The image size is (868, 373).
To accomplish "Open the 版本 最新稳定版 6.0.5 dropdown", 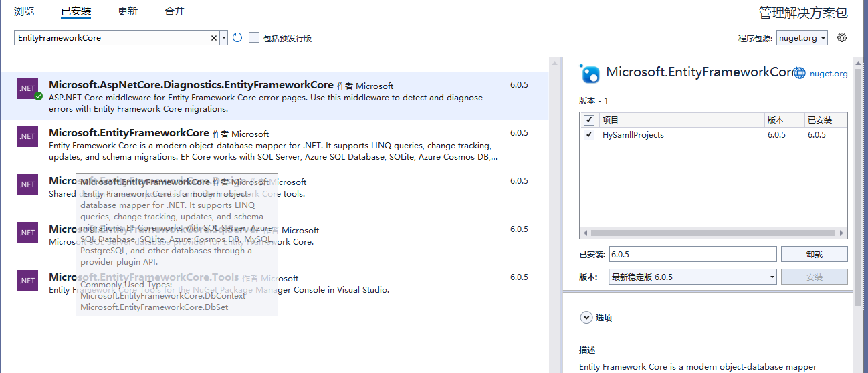I will click(x=693, y=277).
